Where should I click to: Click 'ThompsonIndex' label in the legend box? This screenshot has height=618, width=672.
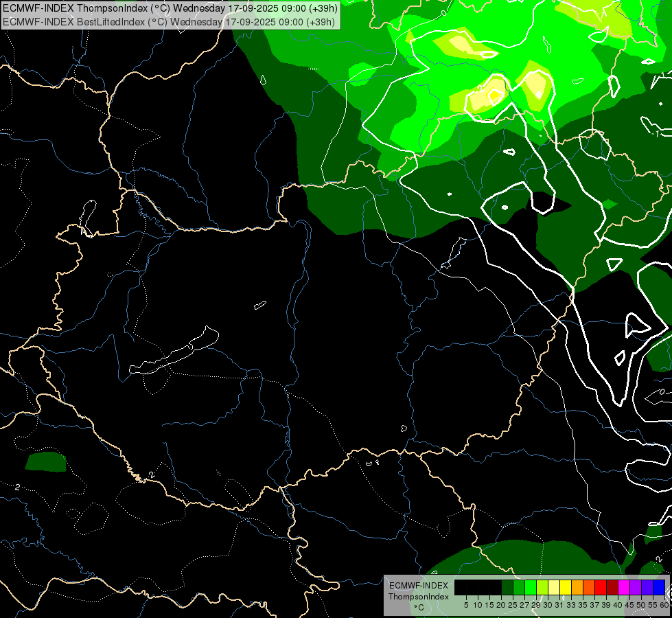419,597
